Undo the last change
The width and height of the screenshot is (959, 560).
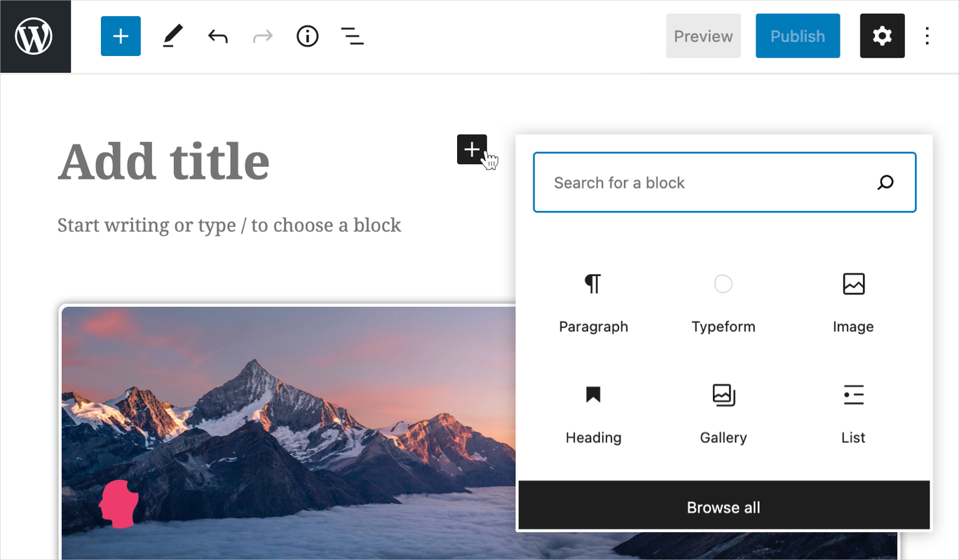pyautogui.click(x=217, y=36)
